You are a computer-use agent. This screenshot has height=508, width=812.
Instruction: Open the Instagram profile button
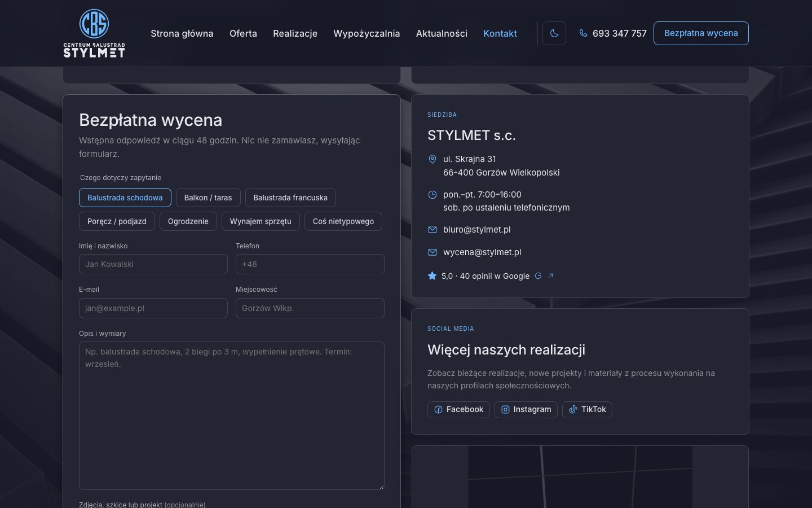coord(526,410)
